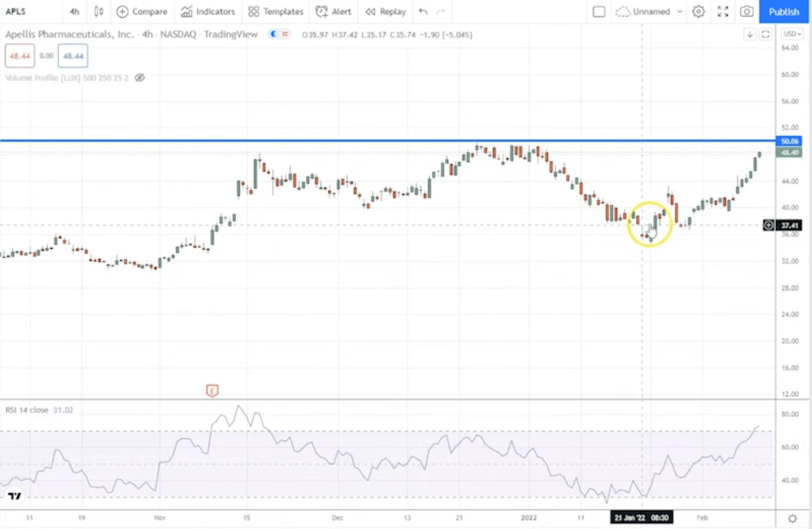Open time axis settings gear at bottom right
812x529 pixels.
(792, 518)
